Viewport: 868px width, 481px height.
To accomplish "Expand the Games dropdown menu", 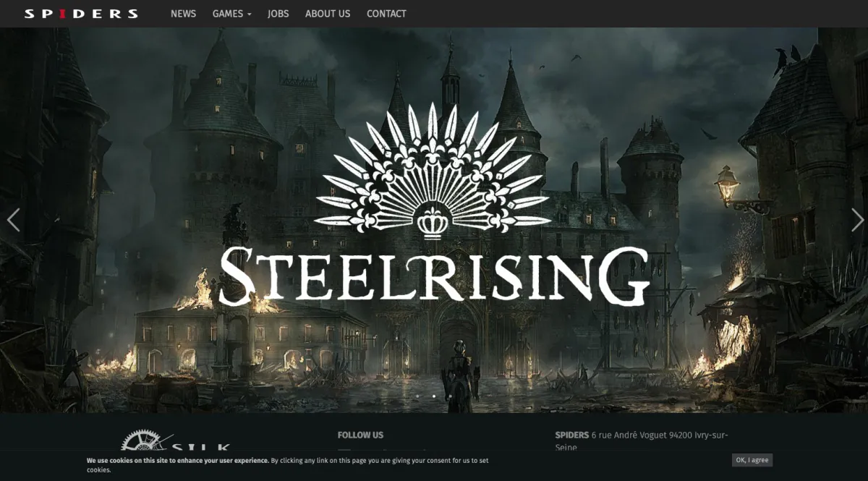I will click(x=231, y=14).
